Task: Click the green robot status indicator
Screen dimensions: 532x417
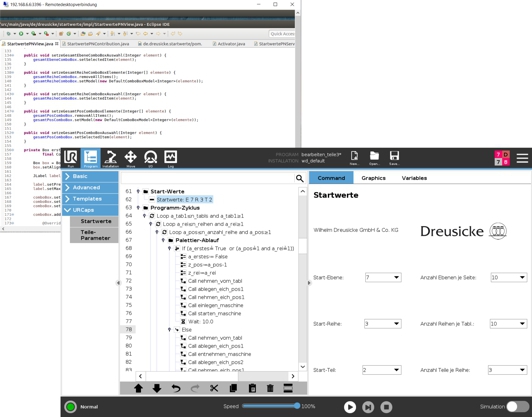Action: click(71, 406)
